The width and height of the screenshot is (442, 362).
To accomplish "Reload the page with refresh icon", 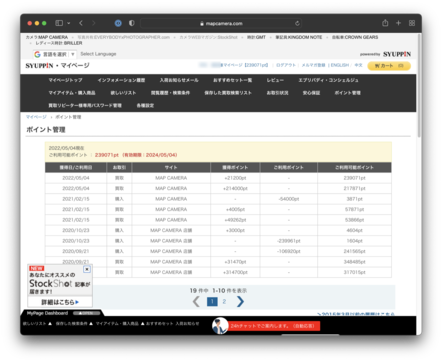I will pyautogui.click(x=297, y=23).
